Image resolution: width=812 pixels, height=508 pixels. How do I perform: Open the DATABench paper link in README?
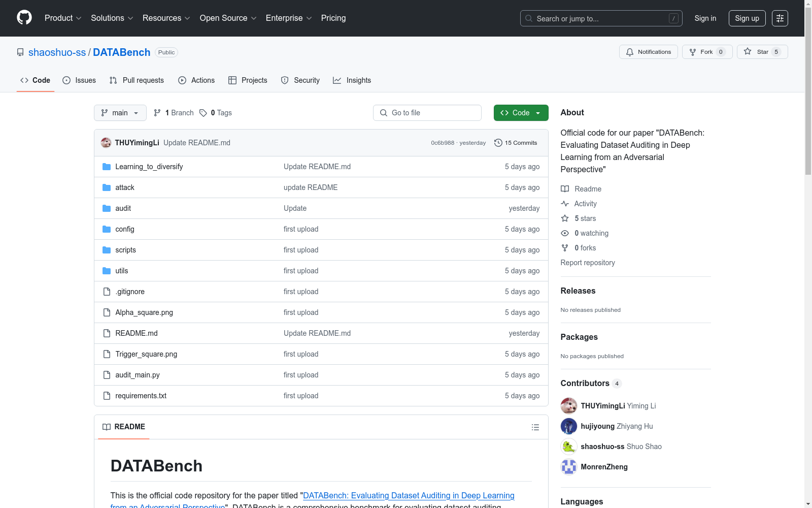point(409,496)
